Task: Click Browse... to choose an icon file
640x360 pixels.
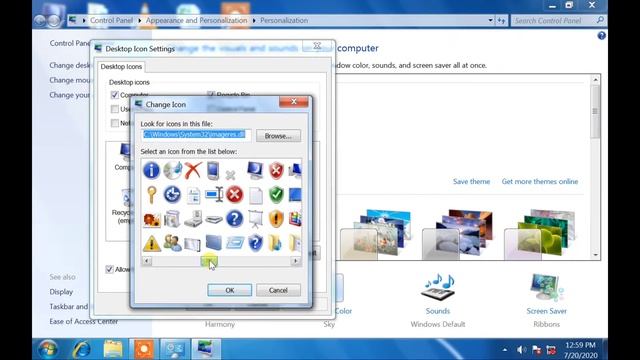Action: pyautogui.click(x=278, y=136)
